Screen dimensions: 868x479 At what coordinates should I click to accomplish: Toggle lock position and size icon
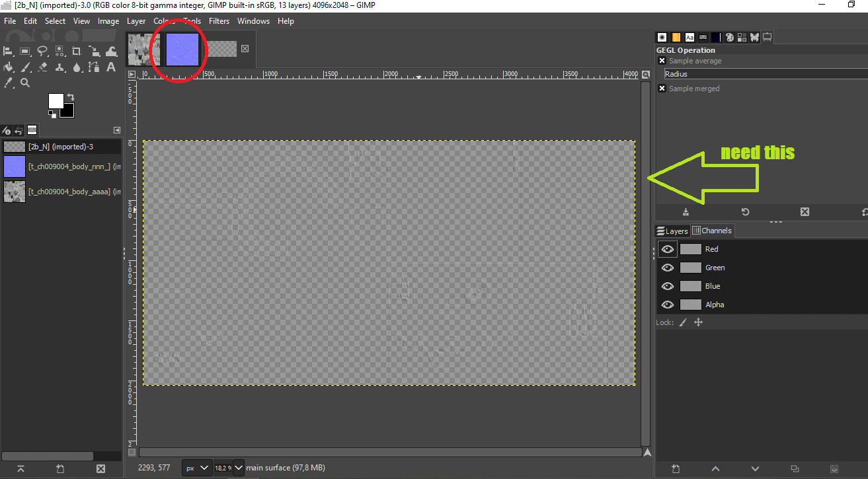(697, 322)
